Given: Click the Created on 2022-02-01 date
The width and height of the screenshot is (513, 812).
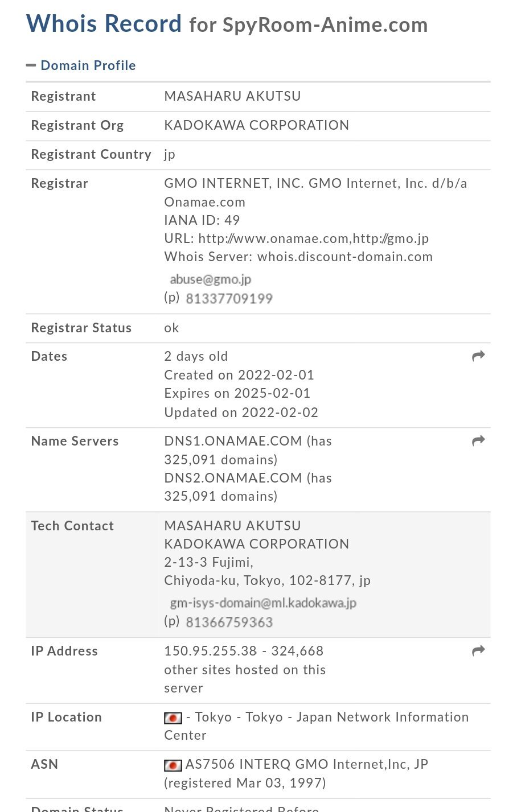Looking at the screenshot, I should (239, 375).
